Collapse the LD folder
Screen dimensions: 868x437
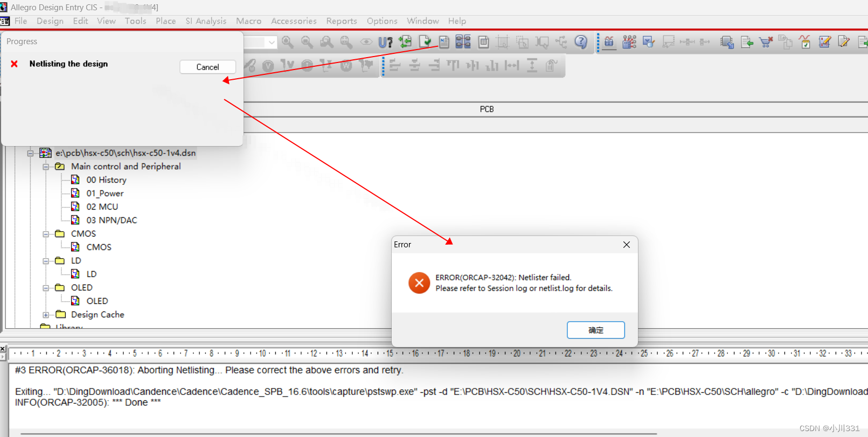tap(46, 261)
